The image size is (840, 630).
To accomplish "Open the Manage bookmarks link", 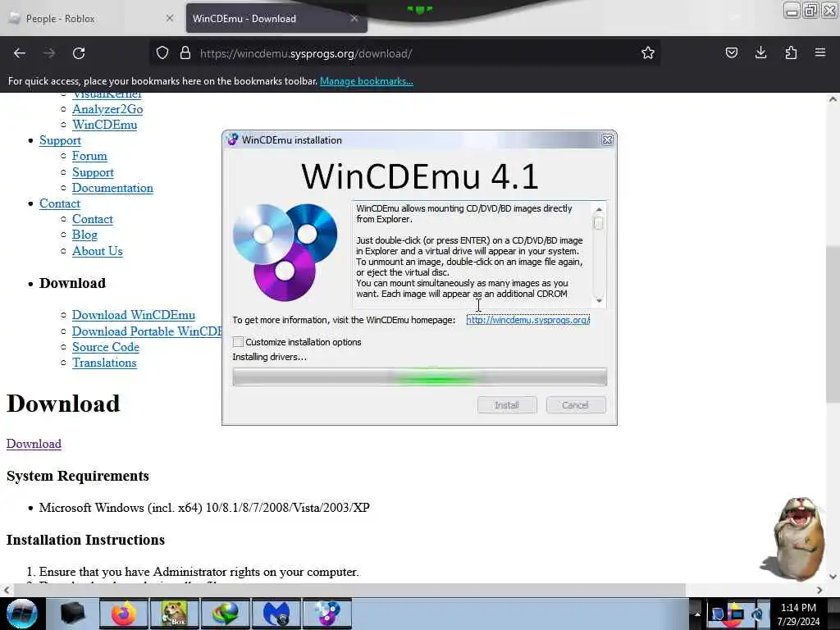I will point(367,81).
